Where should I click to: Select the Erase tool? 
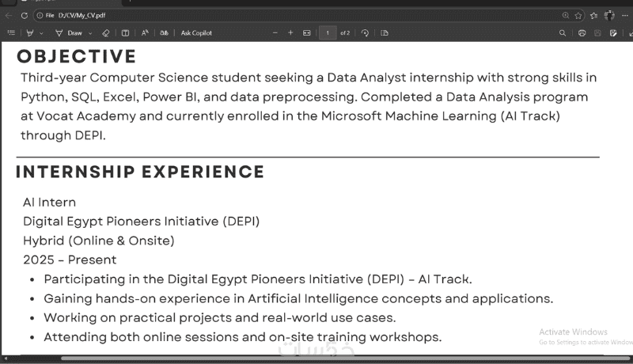point(107,33)
